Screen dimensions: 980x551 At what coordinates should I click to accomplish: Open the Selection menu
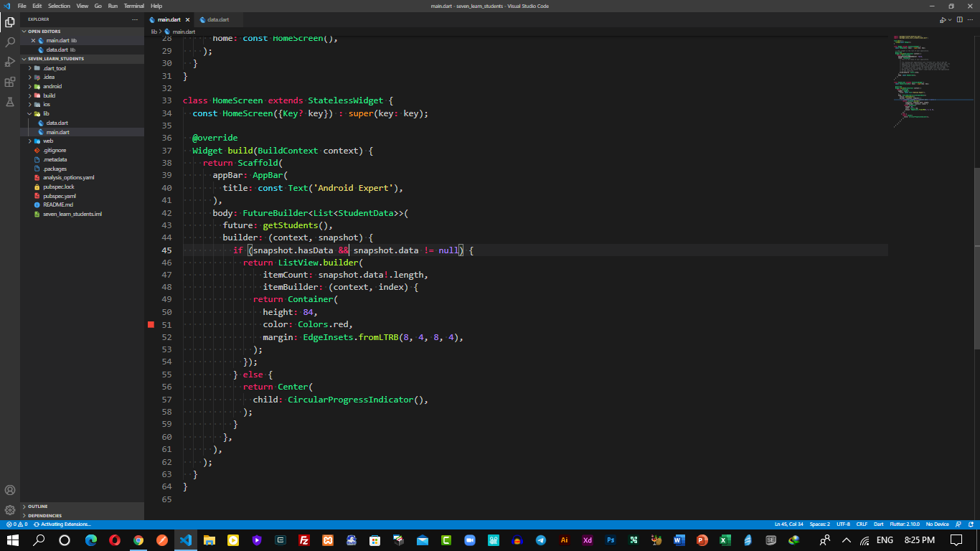[x=59, y=6]
